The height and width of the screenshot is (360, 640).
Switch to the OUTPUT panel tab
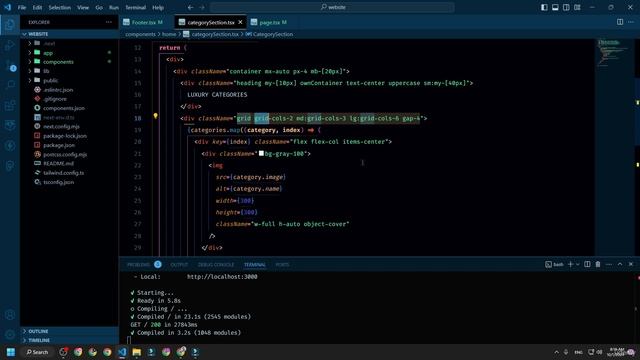179,264
